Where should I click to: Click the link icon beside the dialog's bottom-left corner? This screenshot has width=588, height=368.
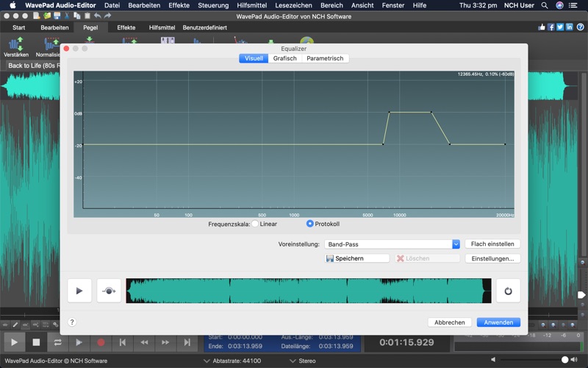(56, 325)
